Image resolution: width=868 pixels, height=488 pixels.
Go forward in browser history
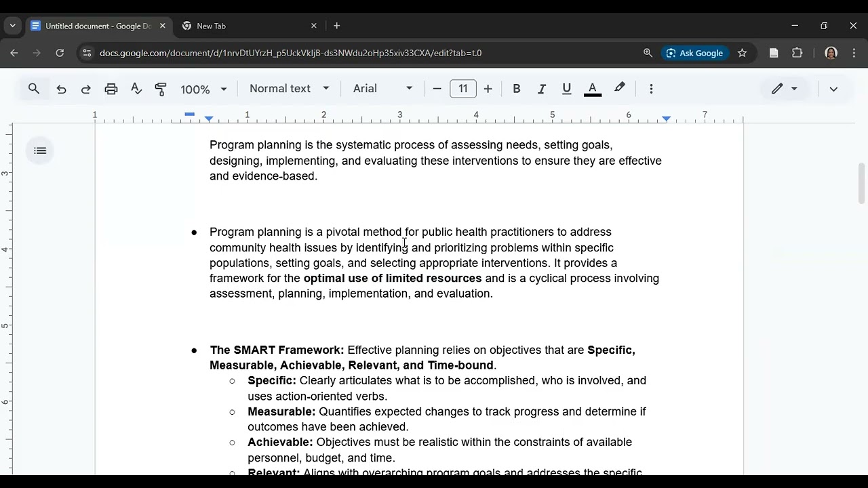37,53
